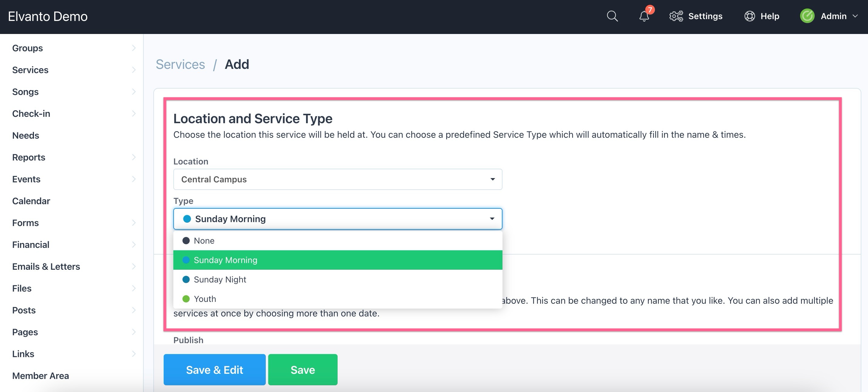
Task: Expand the Files sidebar chevron
Action: [x=134, y=289]
